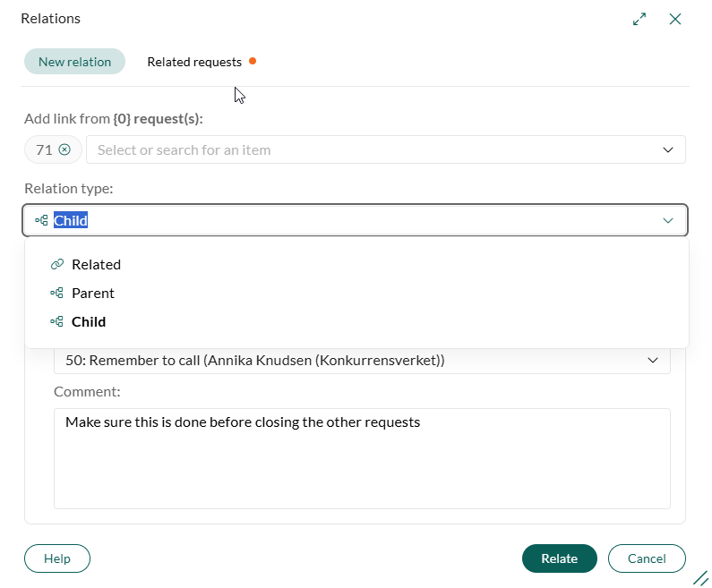Expand the request search dropdown arrow
Image resolution: width=712 pixels, height=588 pixels.
coord(668,149)
